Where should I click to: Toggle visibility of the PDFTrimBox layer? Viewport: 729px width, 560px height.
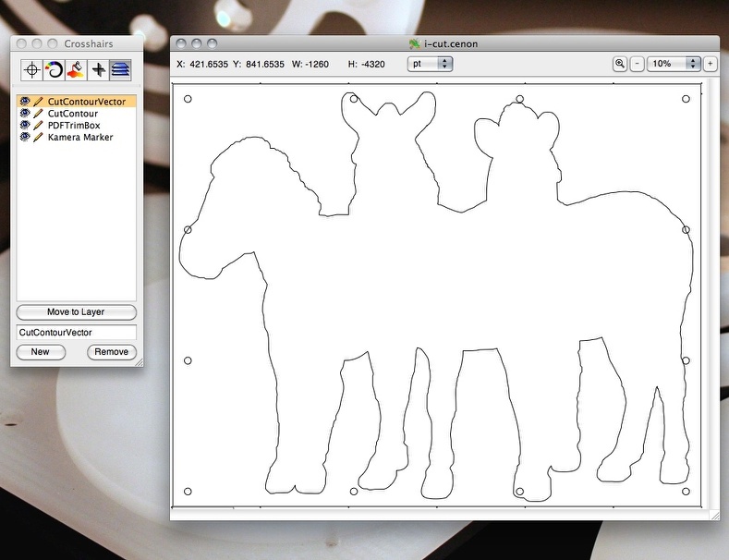point(25,126)
